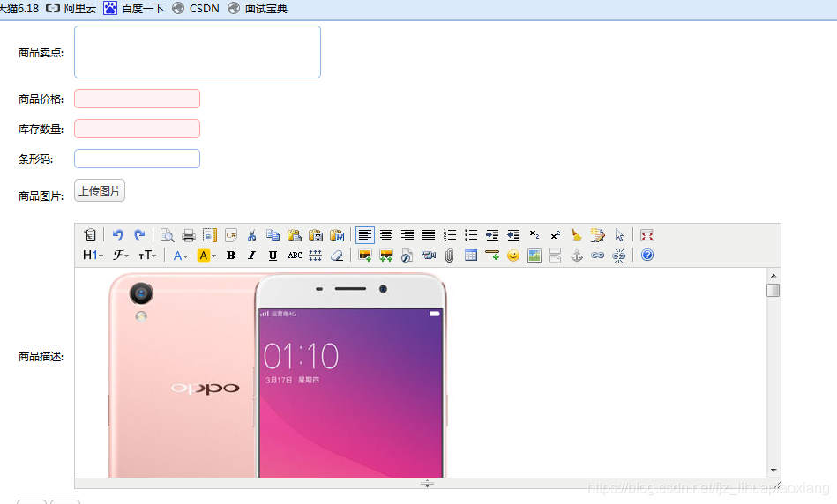837x504 pixels.
Task: Click the Select All cursor icon
Action: 619,234
